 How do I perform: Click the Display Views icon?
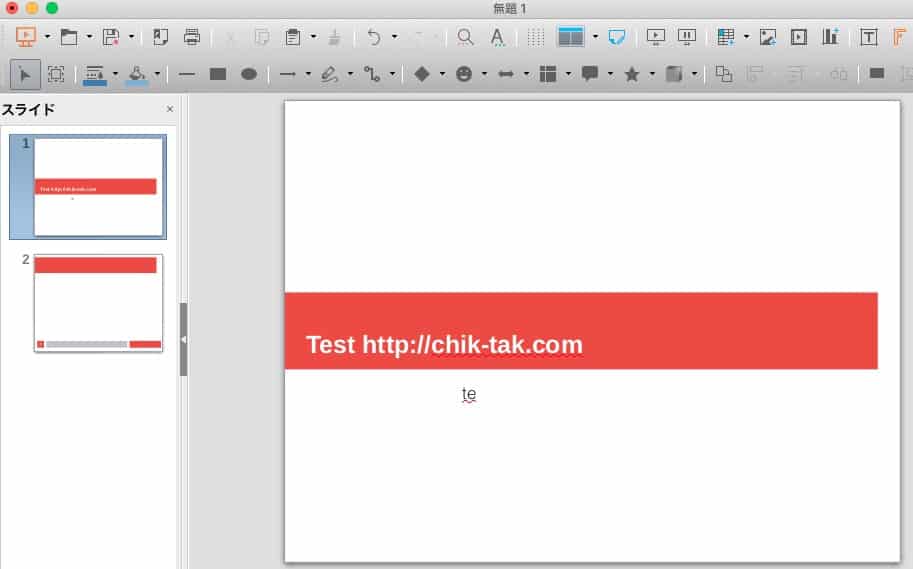point(571,37)
